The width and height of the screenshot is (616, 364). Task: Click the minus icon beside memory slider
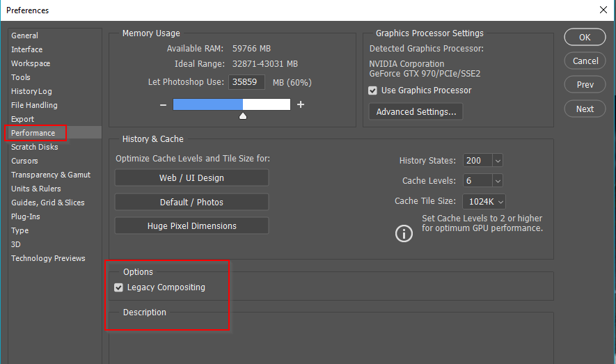tap(163, 105)
